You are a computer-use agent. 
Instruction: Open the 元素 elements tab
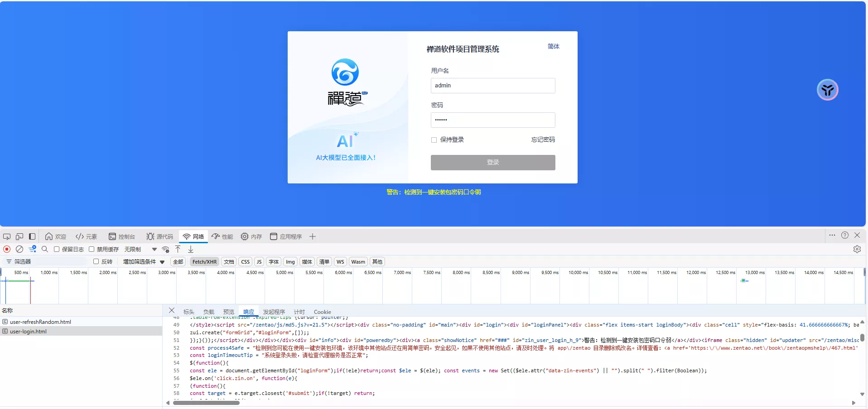pyautogui.click(x=87, y=236)
